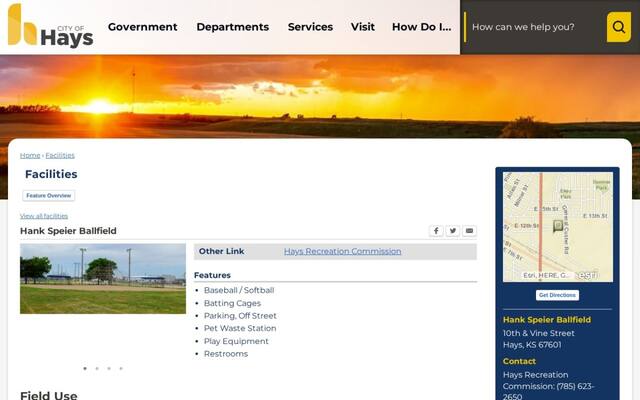The image size is (640, 400).
Task: Click 'Play Equipment' feature text
Action: (x=236, y=341)
